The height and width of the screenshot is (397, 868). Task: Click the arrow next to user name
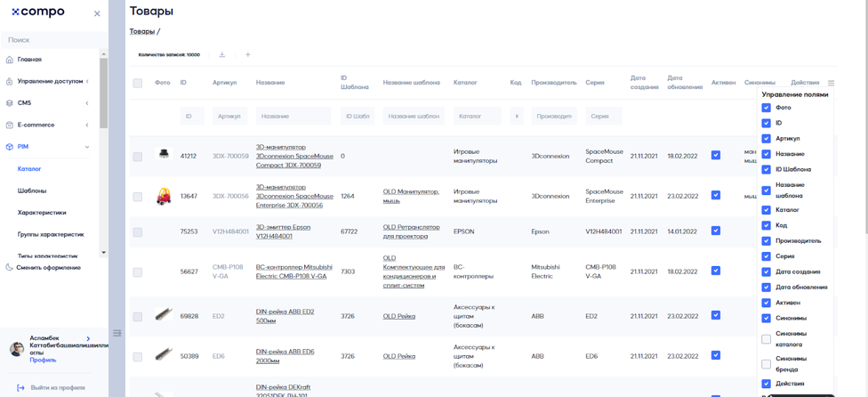pos(89,337)
